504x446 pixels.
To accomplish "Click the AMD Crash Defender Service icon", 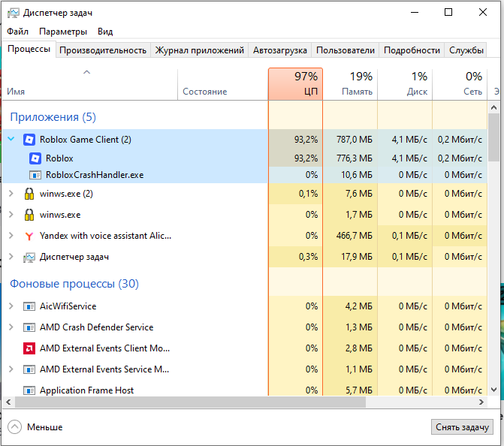I will click(x=29, y=327).
